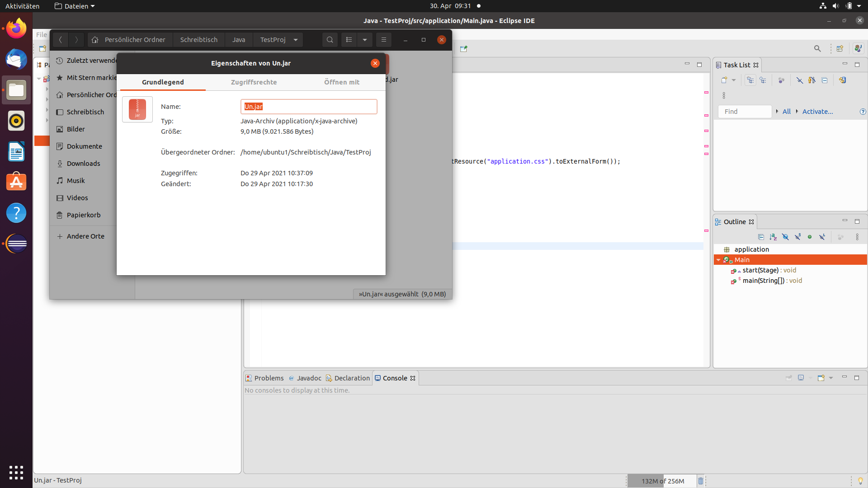This screenshot has width=868, height=488.
Task: Switch to the Declaration tab
Action: point(348,378)
